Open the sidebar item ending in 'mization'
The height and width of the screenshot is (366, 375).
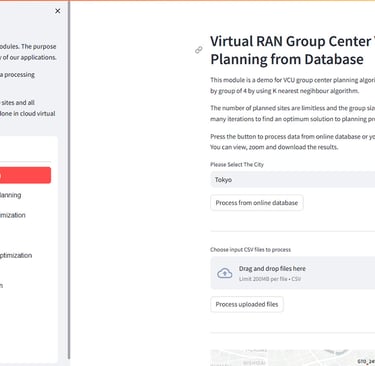click(x=13, y=215)
